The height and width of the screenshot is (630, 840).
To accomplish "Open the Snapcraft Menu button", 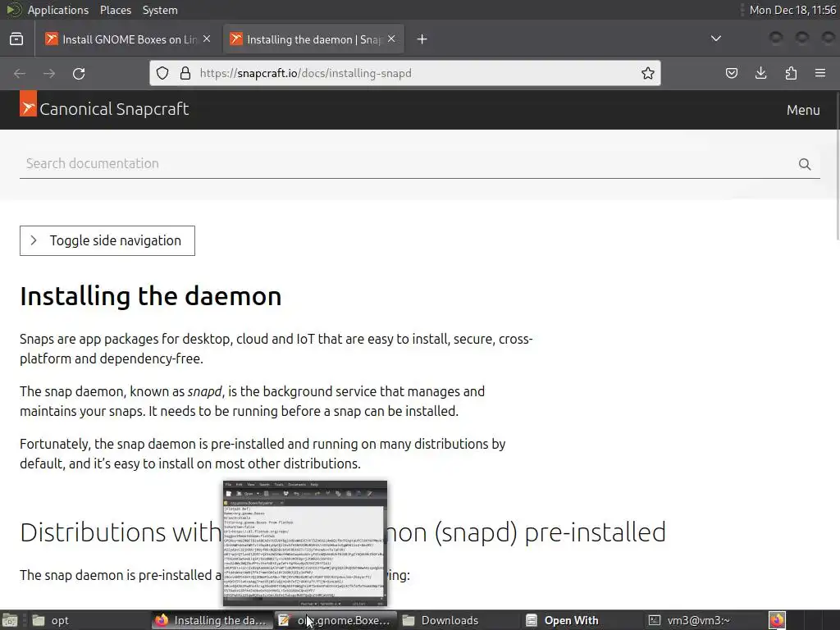I will [x=803, y=110].
